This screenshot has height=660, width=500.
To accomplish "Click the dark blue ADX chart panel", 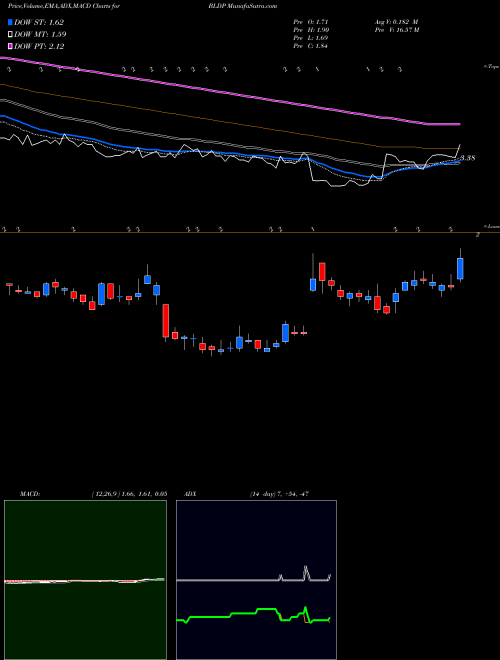I will point(256,580).
